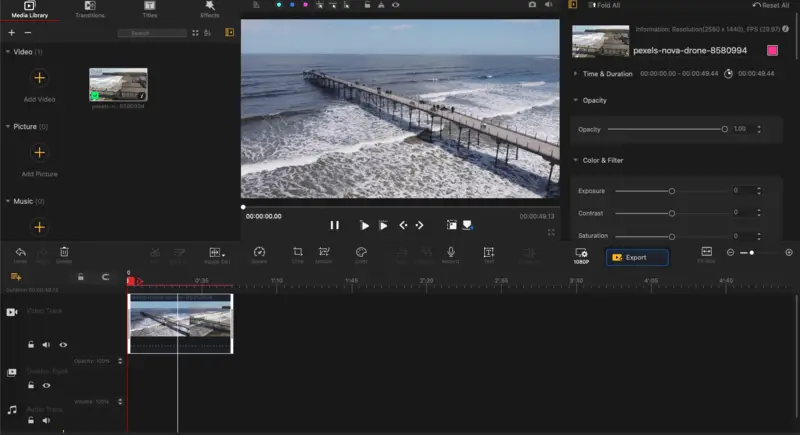Enter fullscreen preview mode

pyautogui.click(x=551, y=233)
